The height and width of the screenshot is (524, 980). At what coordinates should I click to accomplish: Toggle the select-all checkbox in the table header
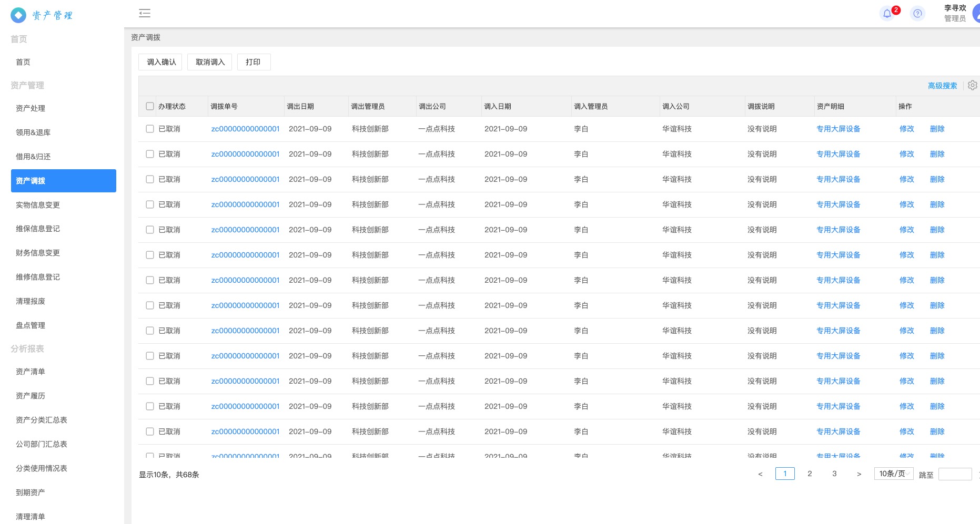click(150, 106)
